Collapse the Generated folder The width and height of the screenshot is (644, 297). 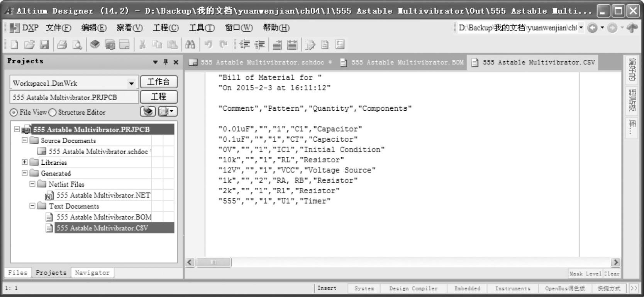coord(25,173)
